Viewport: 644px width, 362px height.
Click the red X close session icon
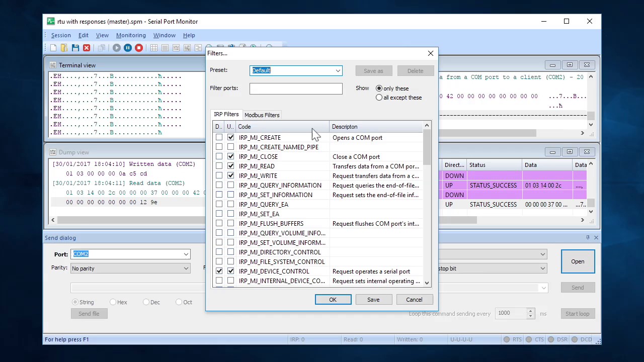pyautogui.click(x=87, y=48)
